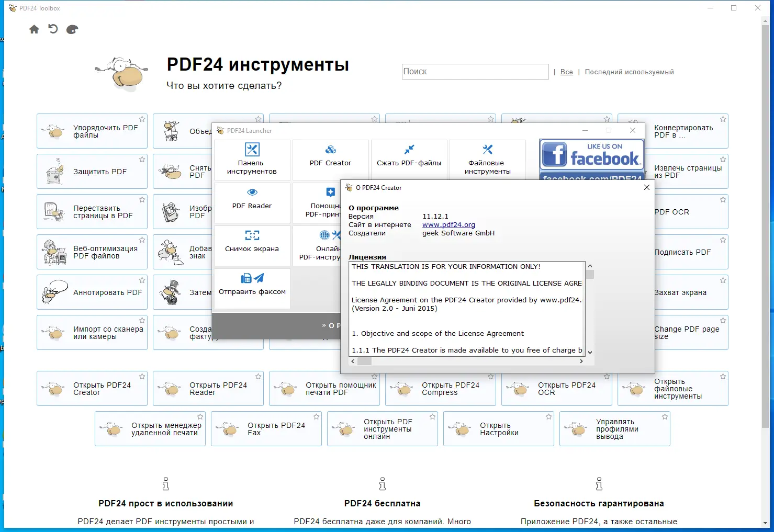Toggle favorite star on Открыть PDF24 Creator

142,377
